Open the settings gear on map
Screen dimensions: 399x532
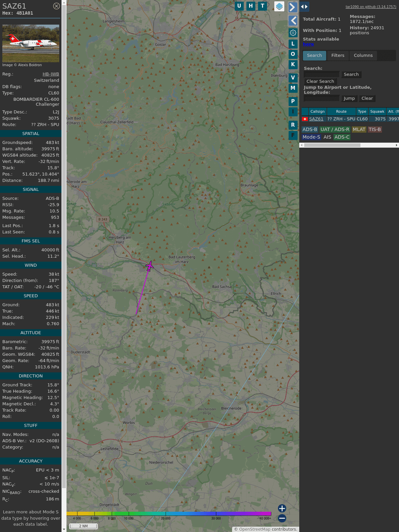tap(293, 33)
